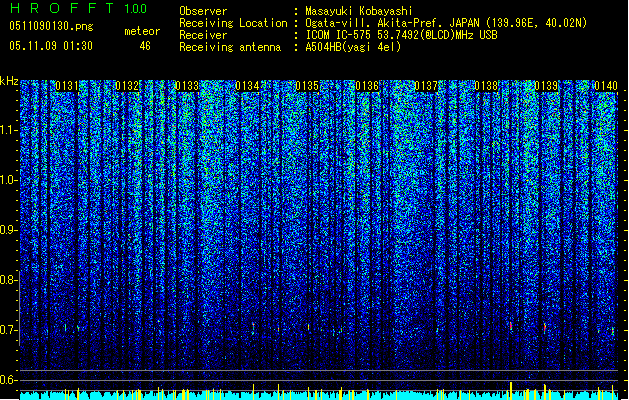Click the date stamp 05.11.09 01:30
Screen dimensions: 629x400
pos(51,45)
